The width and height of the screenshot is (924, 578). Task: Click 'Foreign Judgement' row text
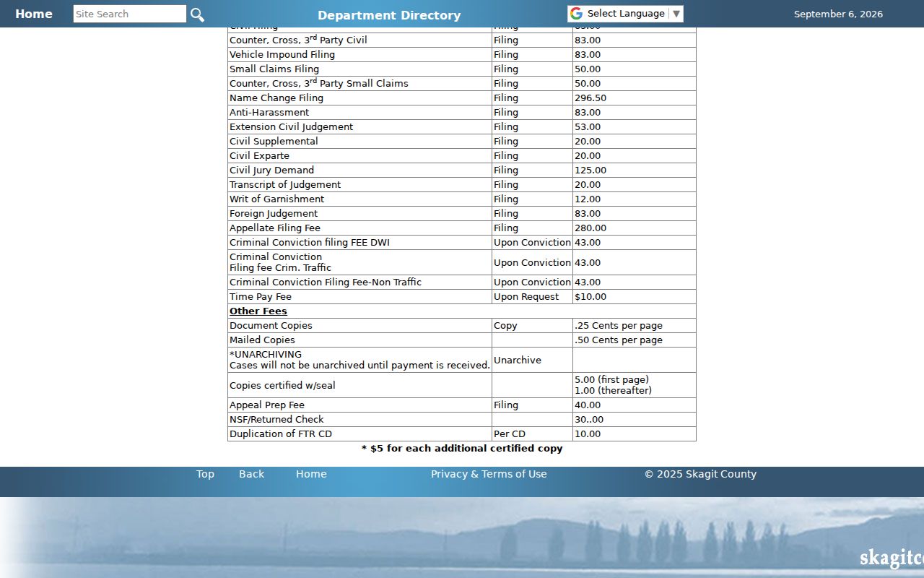[x=274, y=214]
